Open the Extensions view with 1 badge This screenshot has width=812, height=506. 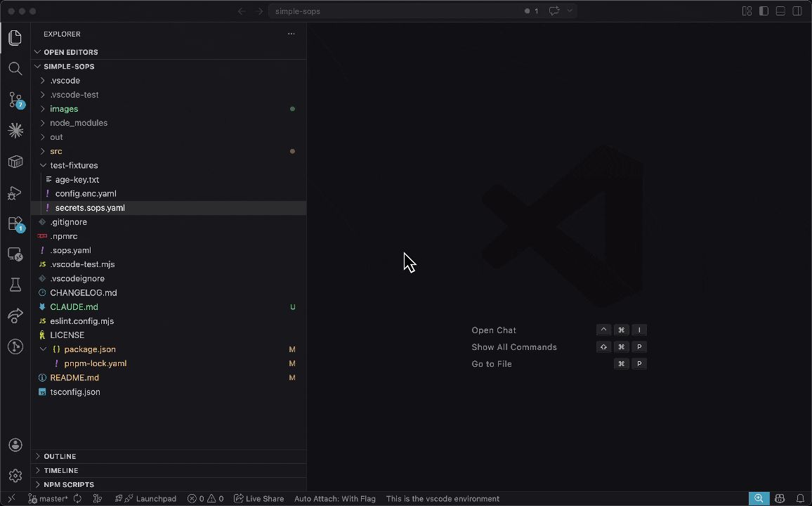point(15,223)
